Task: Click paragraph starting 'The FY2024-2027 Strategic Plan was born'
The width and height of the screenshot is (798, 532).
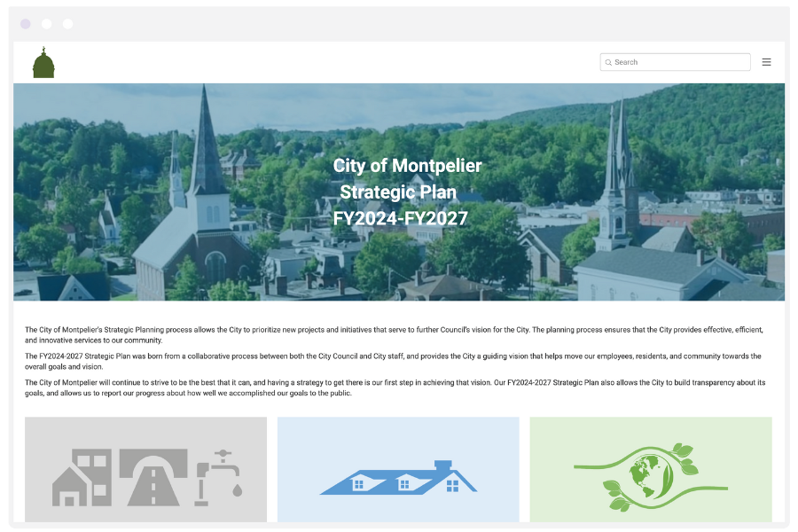Action: point(393,362)
